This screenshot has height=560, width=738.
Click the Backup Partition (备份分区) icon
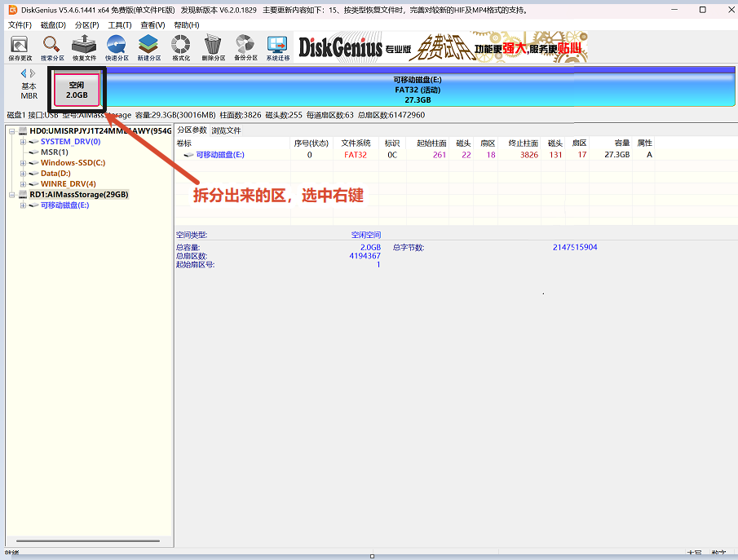pyautogui.click(x=245, y=47)
